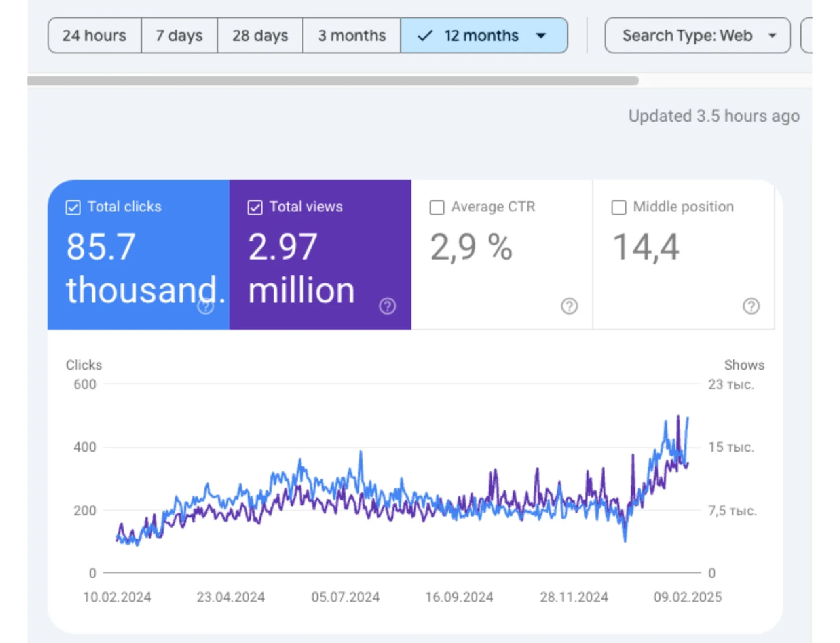Click the partially visible filter button at right

[x=808, y=35]
